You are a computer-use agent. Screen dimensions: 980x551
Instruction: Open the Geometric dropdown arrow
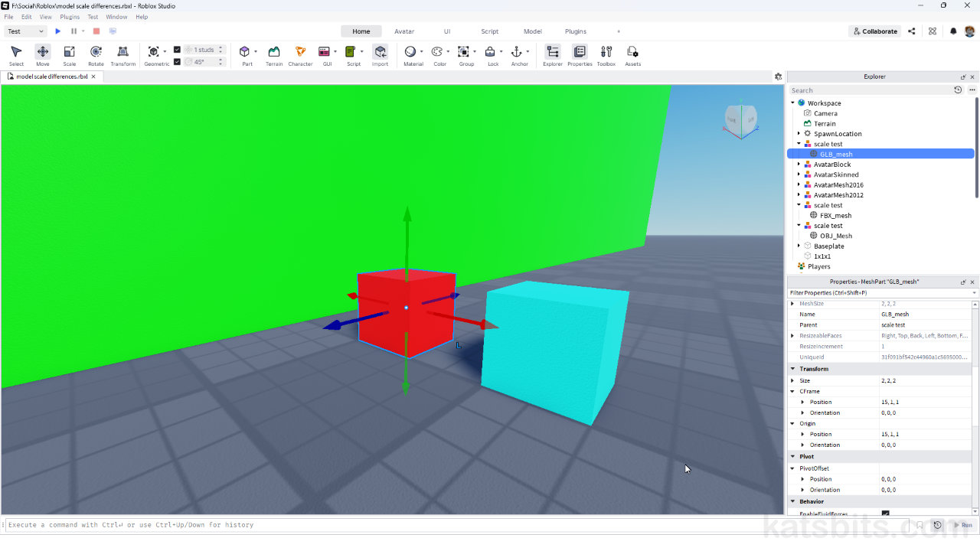(165, 52)
